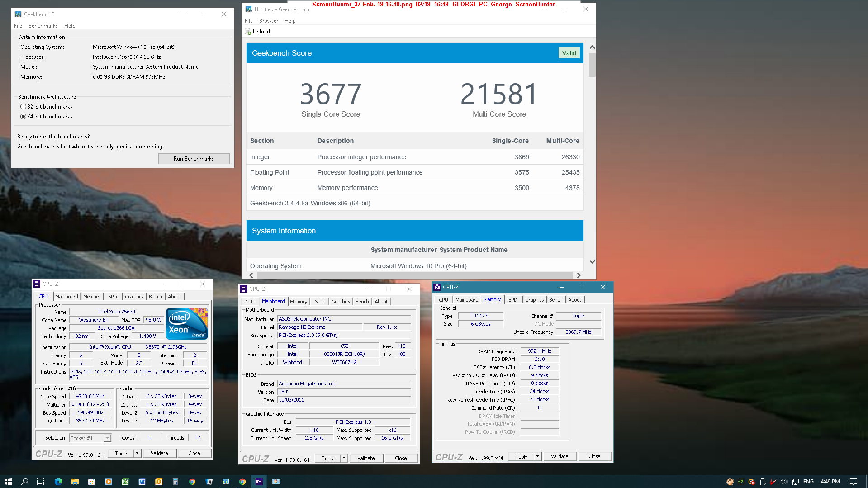Click the results horizontal scrollbar
The image size is (868, 488).
(414, 275)
